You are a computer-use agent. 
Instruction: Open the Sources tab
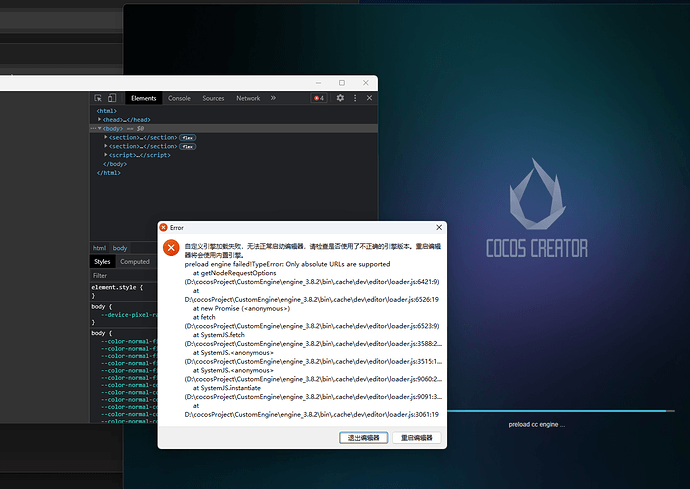[x=213, y=98]
